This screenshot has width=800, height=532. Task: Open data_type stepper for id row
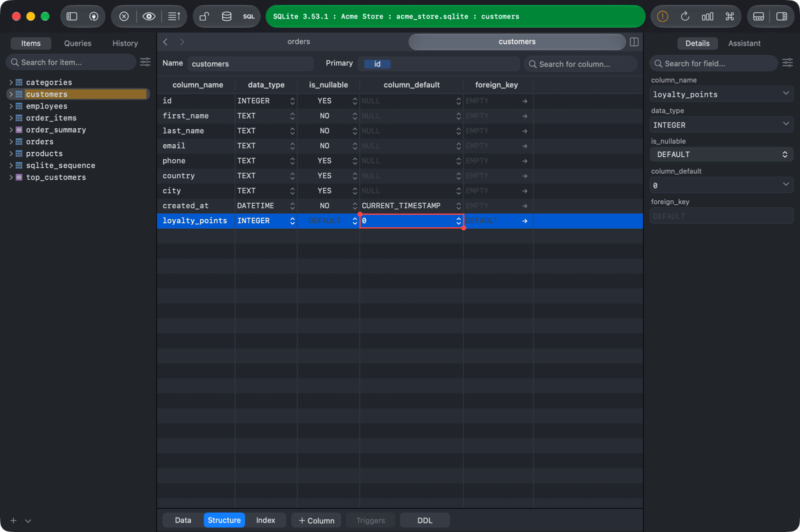click(292, 101)
